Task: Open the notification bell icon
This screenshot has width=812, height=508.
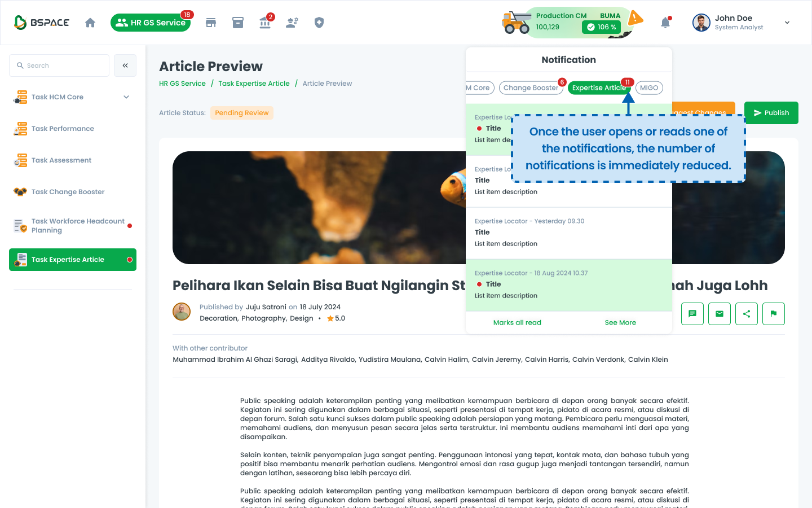Action: [x=665, y=23]
